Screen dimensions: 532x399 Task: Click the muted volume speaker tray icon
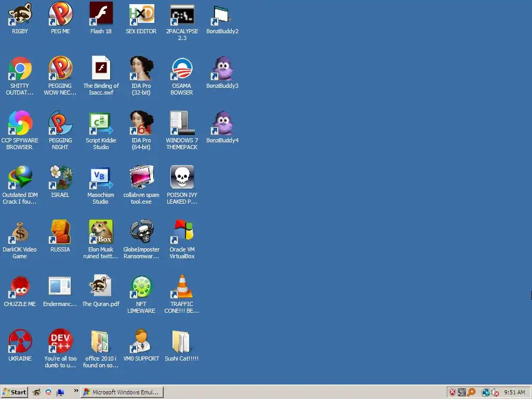495,392
